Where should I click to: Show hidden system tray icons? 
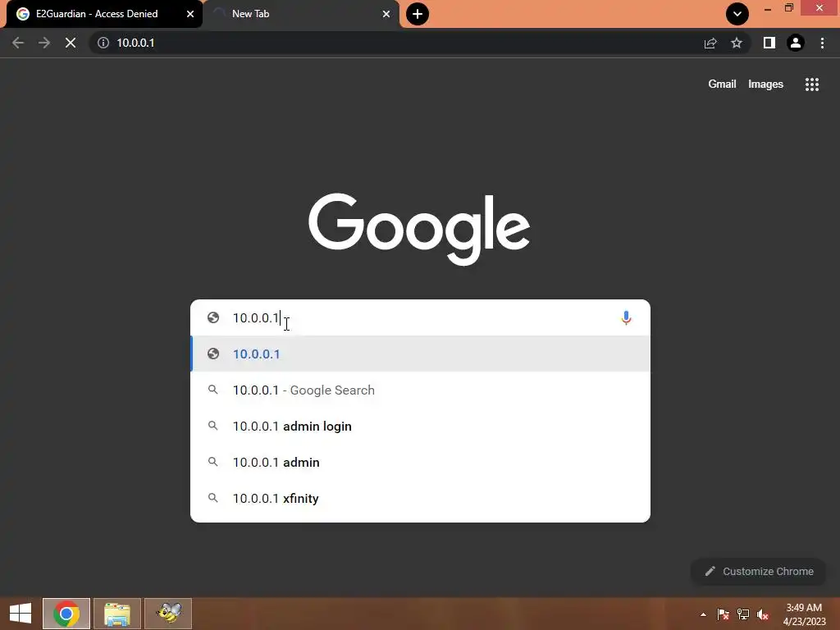pyautogui.click(x=703, y=614)
